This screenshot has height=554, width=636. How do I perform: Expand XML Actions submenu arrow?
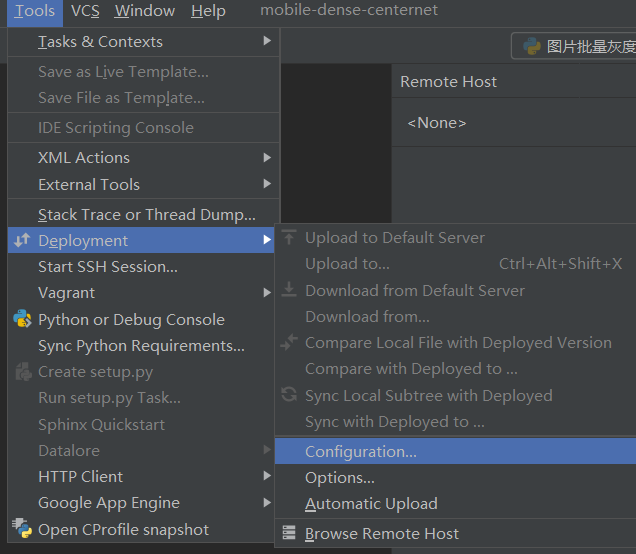tap(266, 157)
